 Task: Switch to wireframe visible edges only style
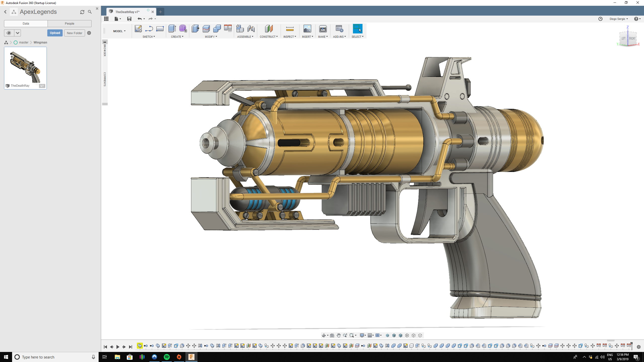coord(420,335)
